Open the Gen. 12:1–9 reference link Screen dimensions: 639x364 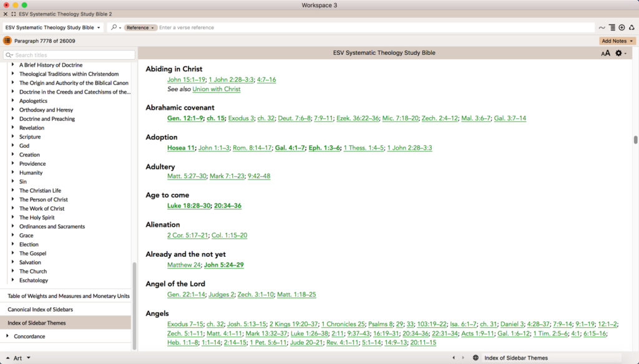tap(185, 118)
